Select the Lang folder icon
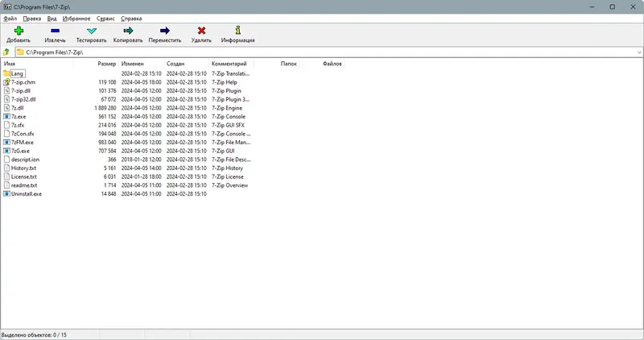 coord(6,73)
